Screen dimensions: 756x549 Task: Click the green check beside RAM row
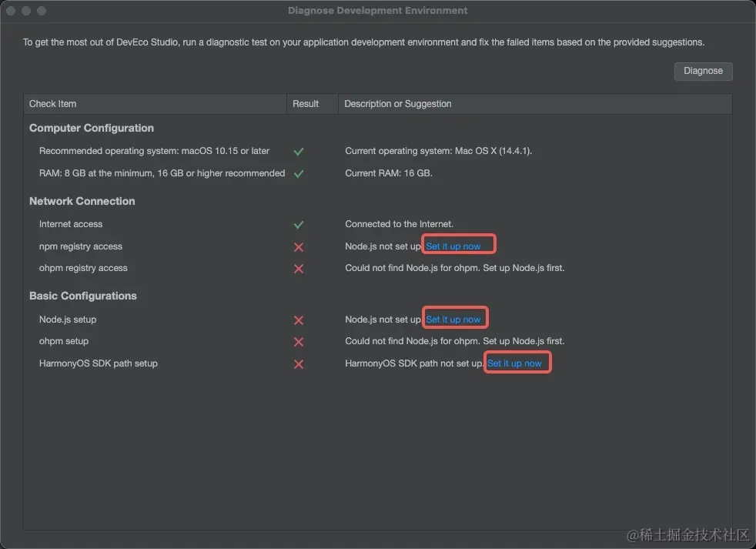(299, 174)
